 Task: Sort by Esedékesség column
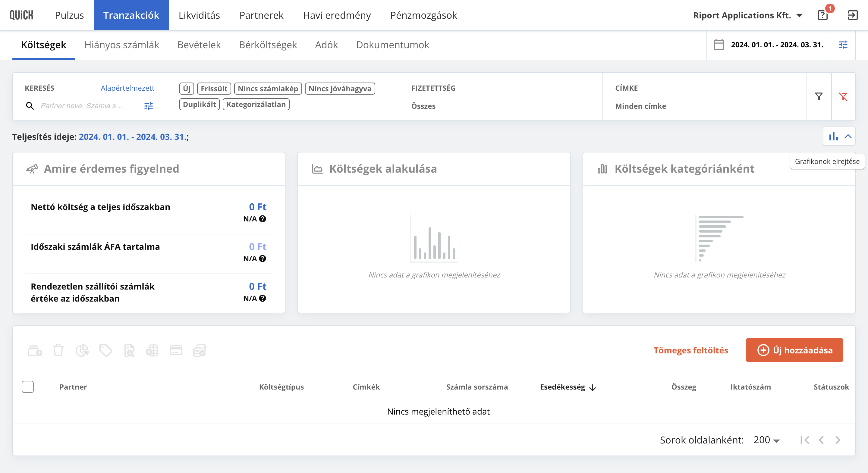568,387
